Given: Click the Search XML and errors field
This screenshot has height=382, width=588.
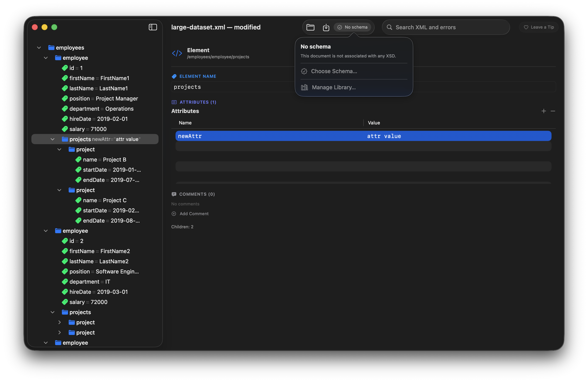Looking at the screenshot, I should click(446, 27).
